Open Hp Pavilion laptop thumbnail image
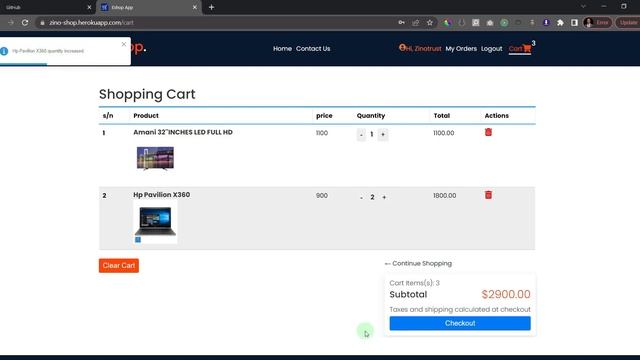Viewport: 640px width, 360px height. (155, 222)
